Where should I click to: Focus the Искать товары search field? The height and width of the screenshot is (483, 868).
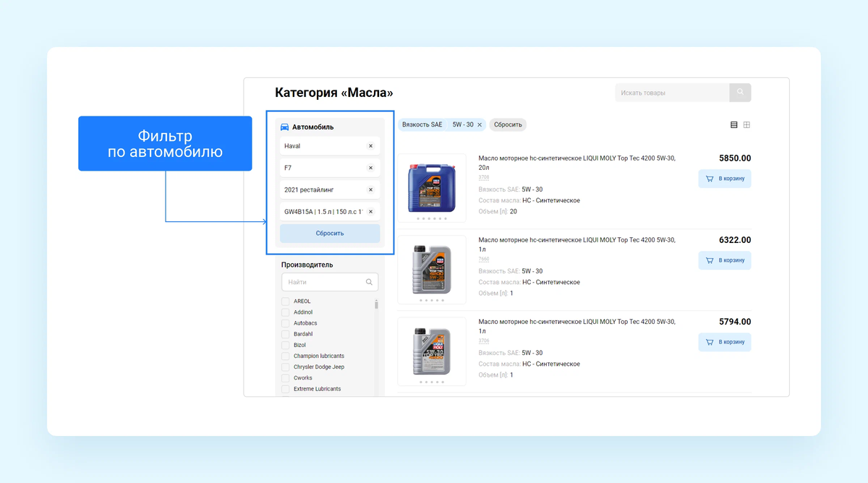[x=672, y=93]
